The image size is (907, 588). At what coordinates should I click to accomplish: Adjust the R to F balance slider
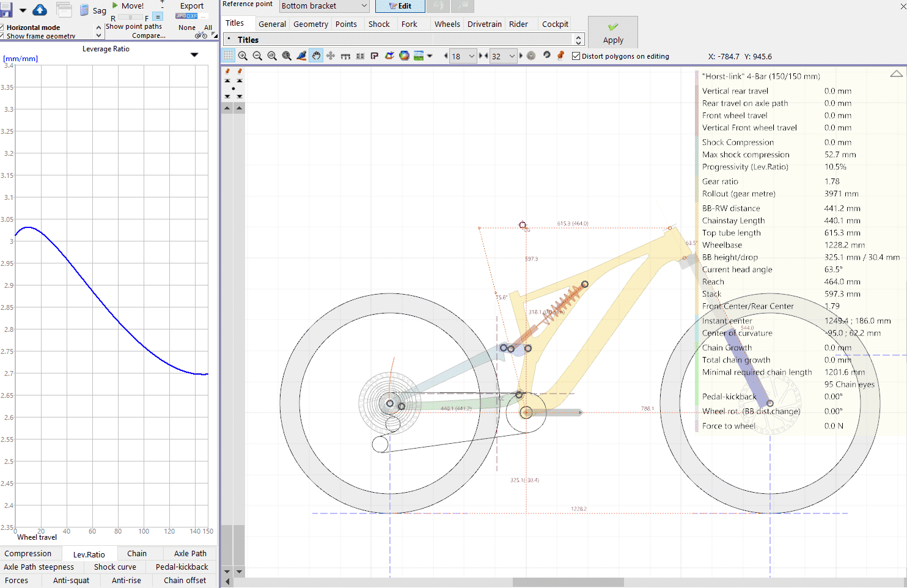tap(130, 18)
